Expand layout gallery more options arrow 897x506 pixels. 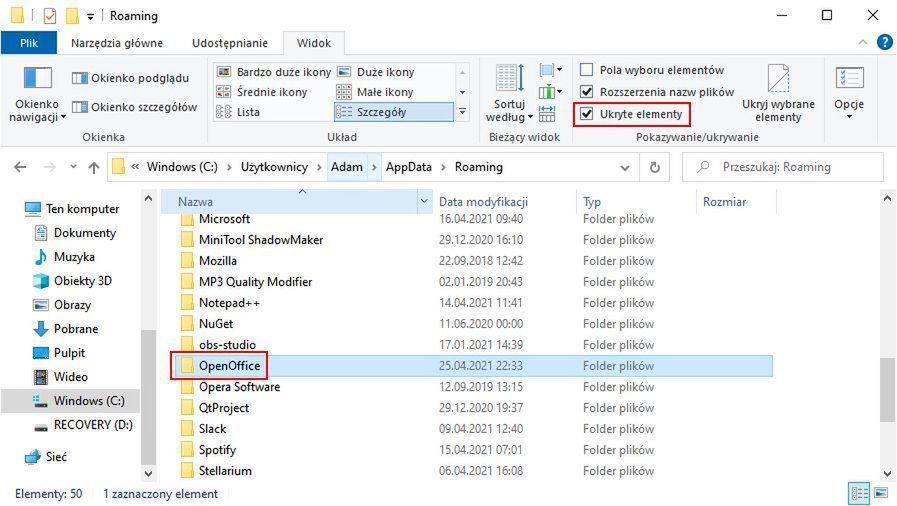462,112
